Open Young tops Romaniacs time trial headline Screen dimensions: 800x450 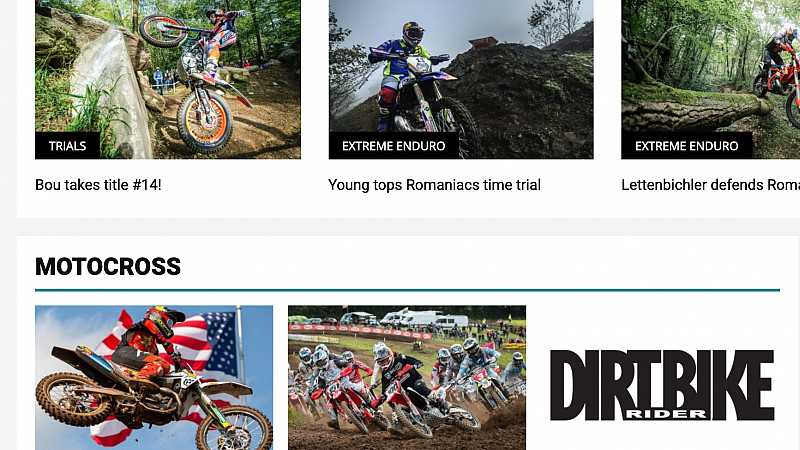434,185
